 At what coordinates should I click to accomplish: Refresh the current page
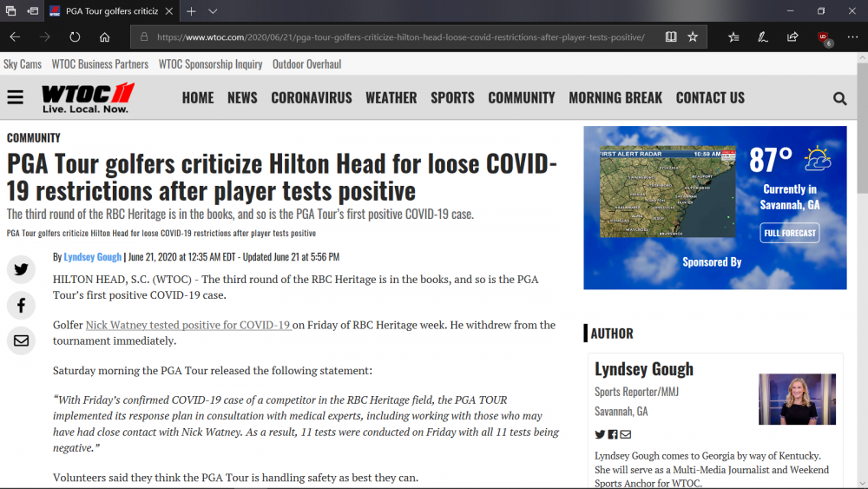click(x=75, y=37)
